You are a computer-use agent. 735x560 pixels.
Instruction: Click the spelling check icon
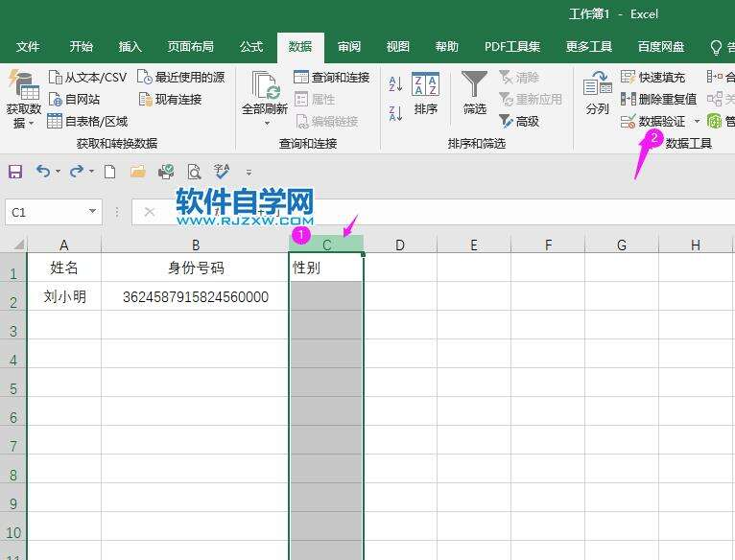pos(222,172)
